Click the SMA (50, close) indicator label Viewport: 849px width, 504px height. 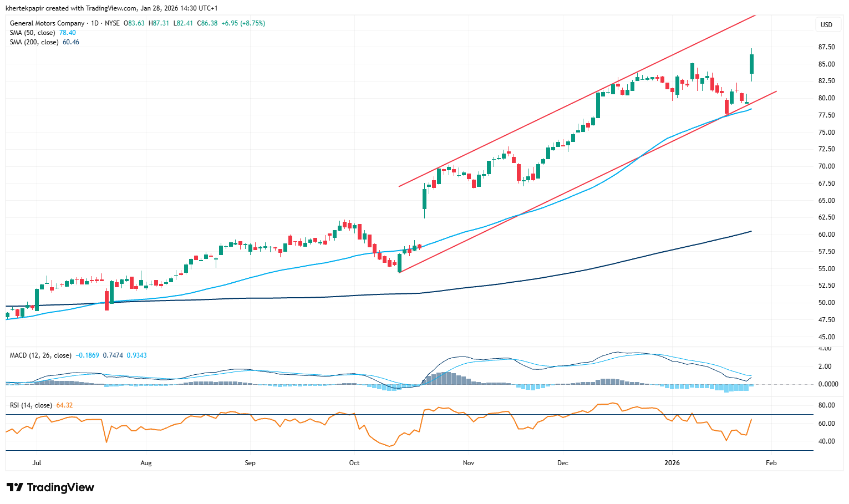coord(32,33)
